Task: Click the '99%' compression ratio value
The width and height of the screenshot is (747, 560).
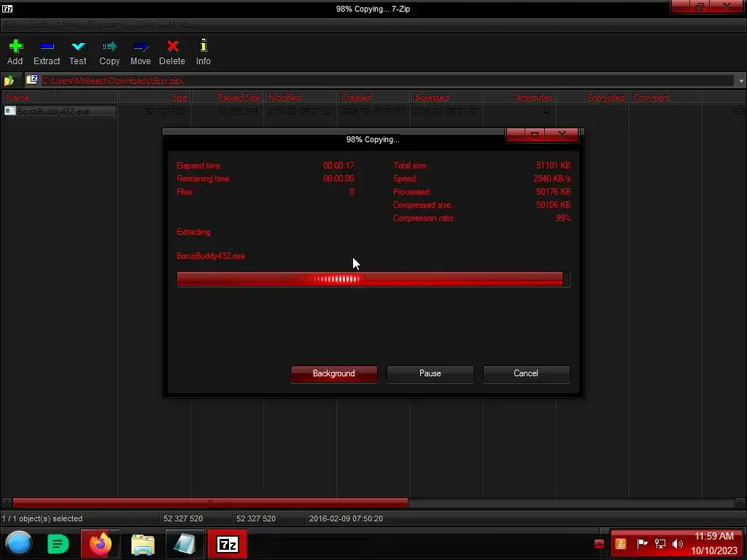Action: pos(563,218)
